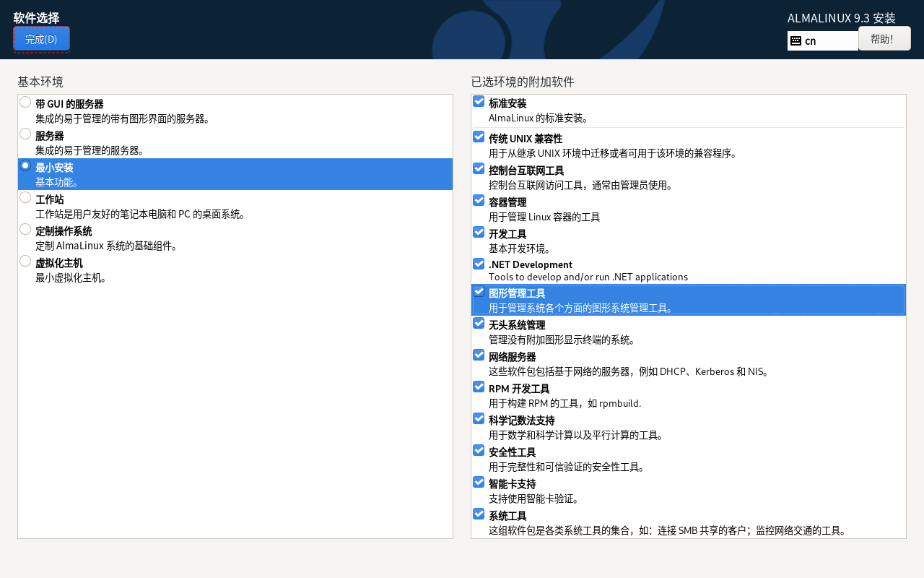This screenshot has width=924, height=578.
Task: Select 虚拟化主机 radio button
Action: 25,261
